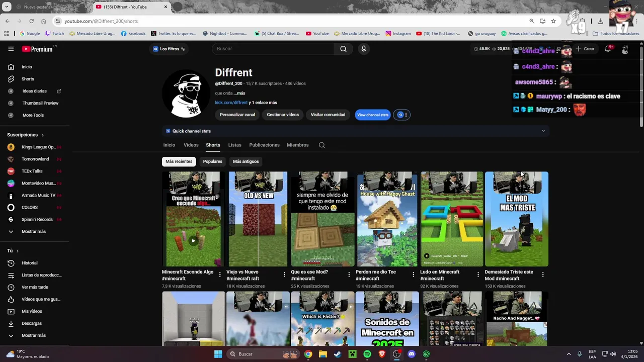Image resolution: width=644 pixels, height=362 pixels.
Task: Open Steam from the taskbar
Action: coord(338,354)
